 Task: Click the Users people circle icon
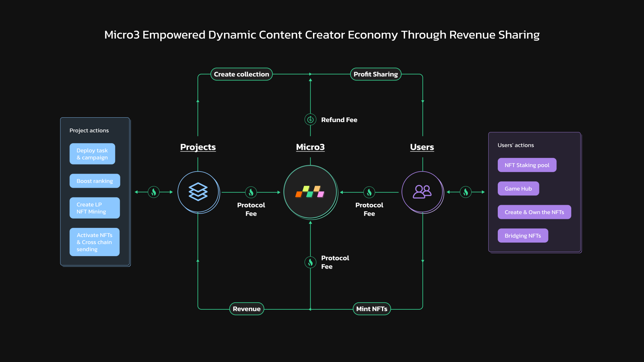pos(423,192)
